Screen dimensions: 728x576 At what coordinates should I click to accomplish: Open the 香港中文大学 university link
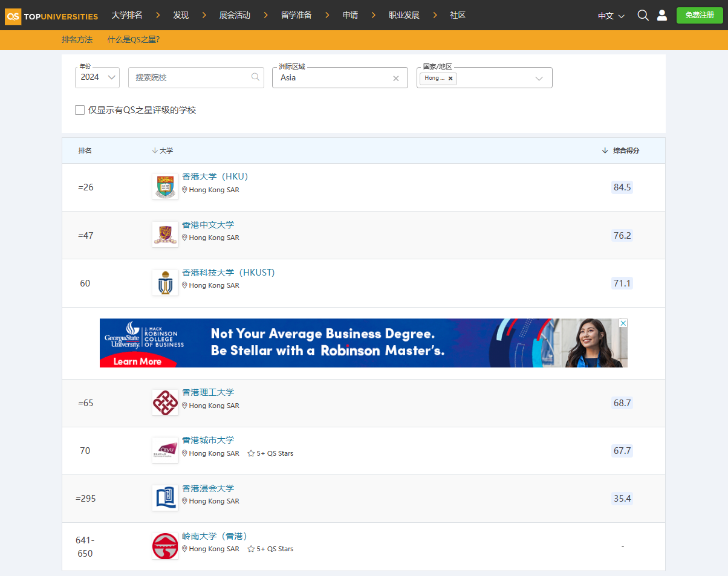[x=208, y=225]
